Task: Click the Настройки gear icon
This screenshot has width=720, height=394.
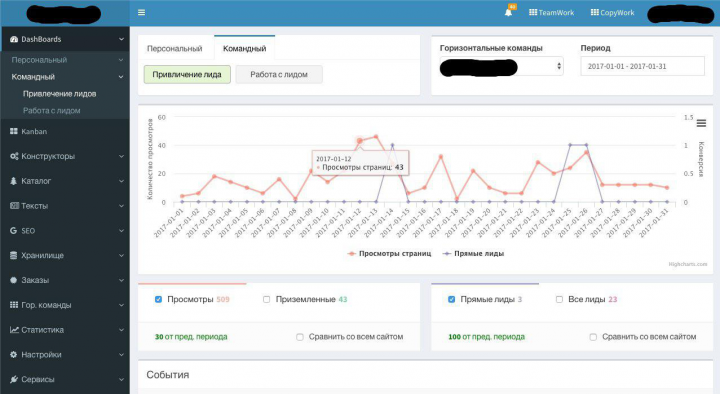Action: coord(14,355)
